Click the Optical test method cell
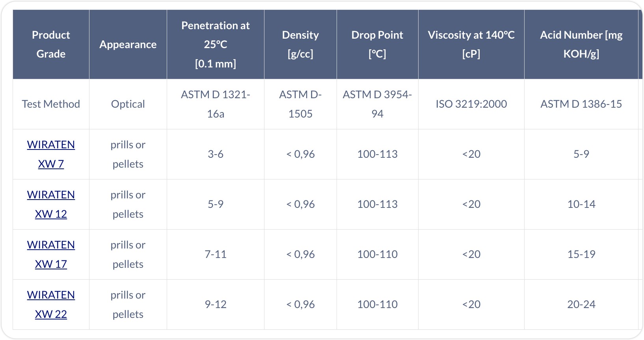The width and height of the screenshot is (644, 340). coord(128,104)
